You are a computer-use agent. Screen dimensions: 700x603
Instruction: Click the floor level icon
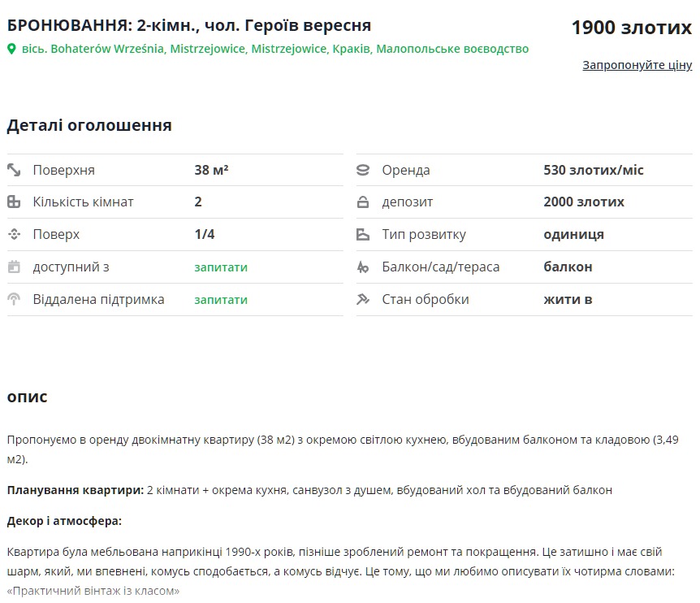pyautogui.click(x=14, y=235)
